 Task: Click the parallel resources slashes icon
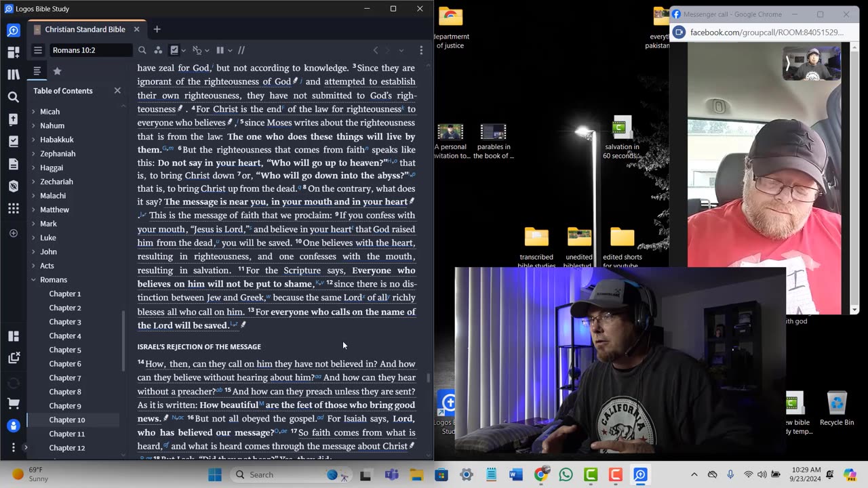[241, 50]
